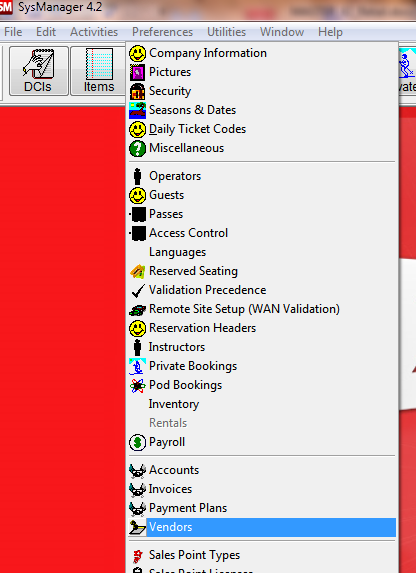The image size is (416, 573).
Task: Click the person icon beside Operators
Action: point(137,177)
